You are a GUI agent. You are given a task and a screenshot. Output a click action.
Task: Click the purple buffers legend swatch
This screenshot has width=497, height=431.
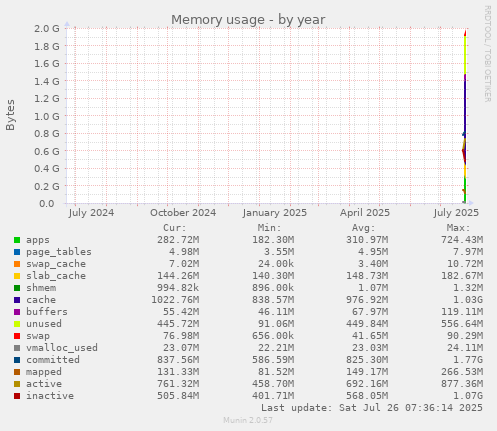coord(17,312)
